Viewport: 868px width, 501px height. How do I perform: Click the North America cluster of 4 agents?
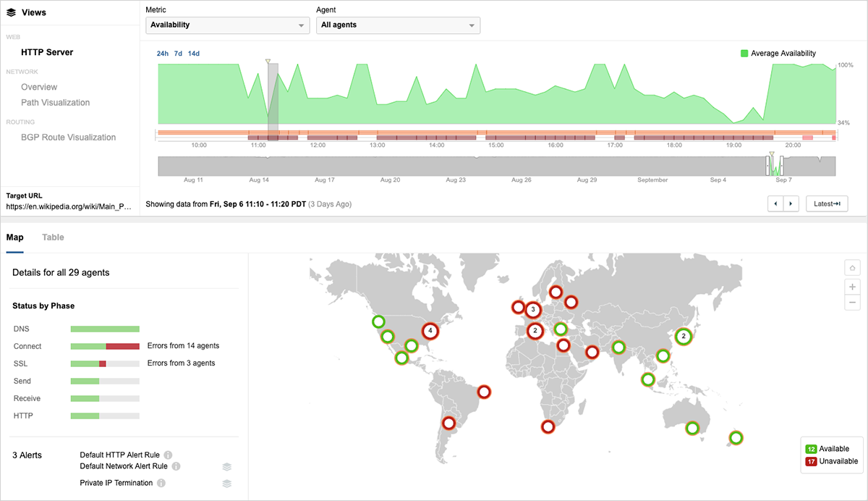430,331
